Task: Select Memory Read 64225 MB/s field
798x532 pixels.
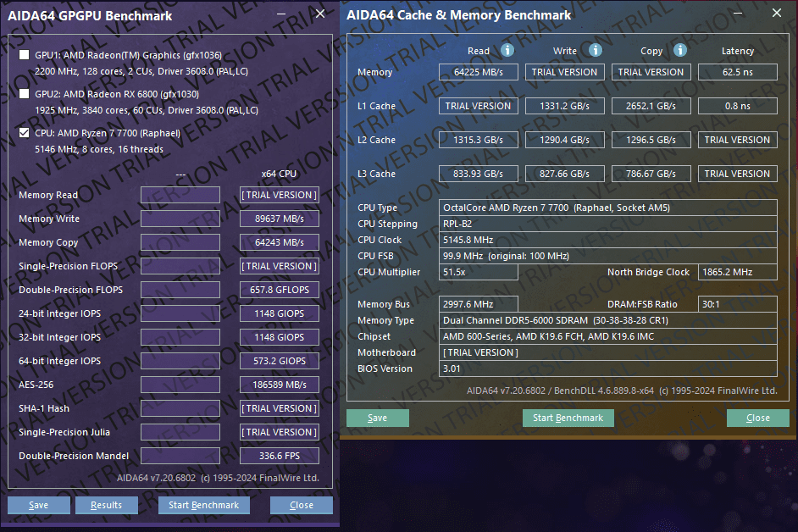Action: pos(479,72)
